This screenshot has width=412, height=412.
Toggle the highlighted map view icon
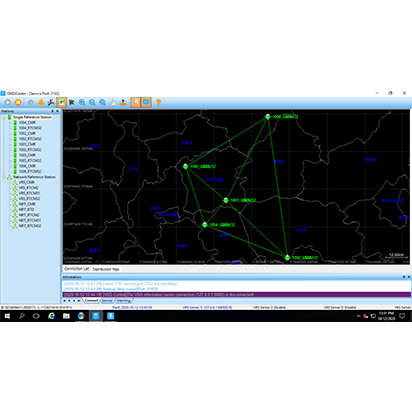pyautogui.click(x=61, y=102)
